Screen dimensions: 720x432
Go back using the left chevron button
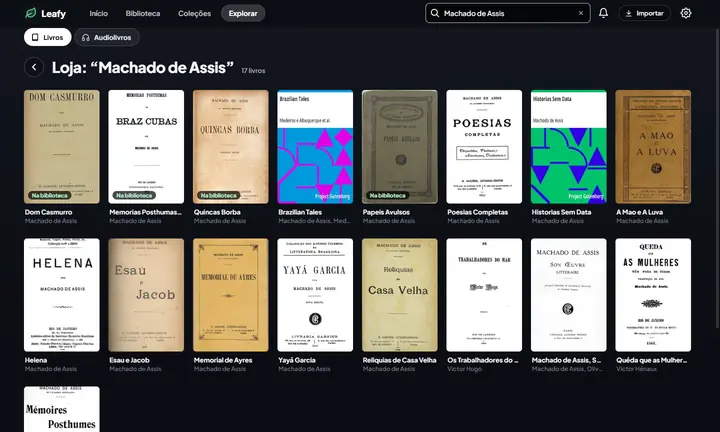34,67
